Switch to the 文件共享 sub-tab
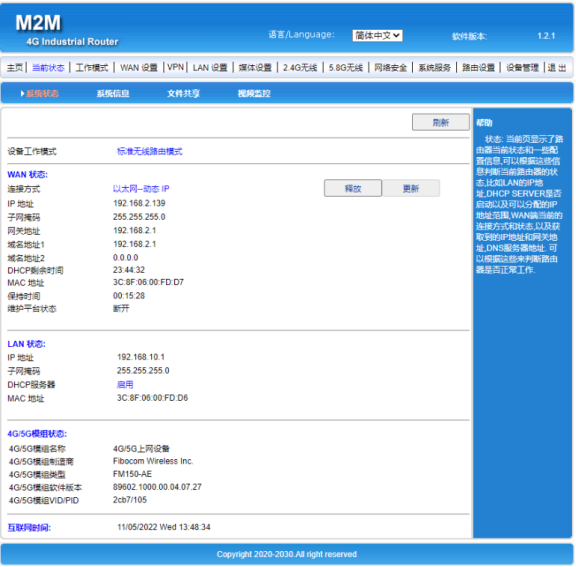This screenshot has height=567, width=576. pyautogui.click(x=183, y=94)
